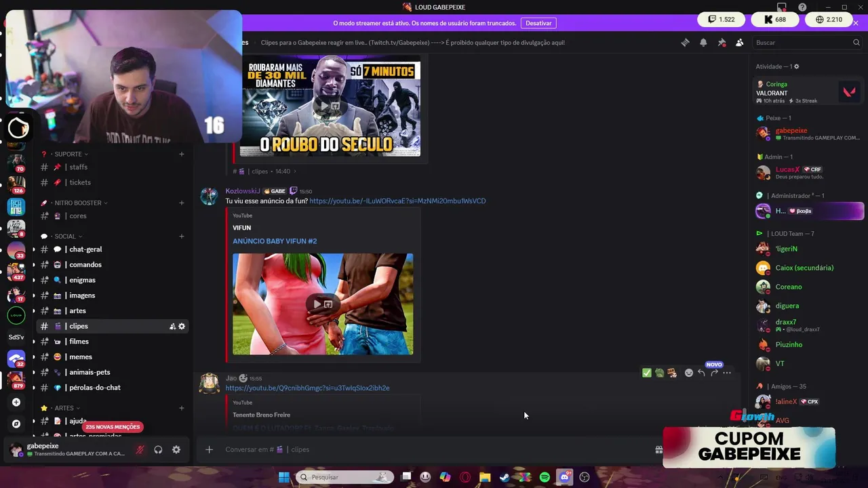The height and width of the screenshot is (488, 868).
Task: Create channel in SOCIAL with plus icon
Action: pyautogui.click(x=181, y=237)
